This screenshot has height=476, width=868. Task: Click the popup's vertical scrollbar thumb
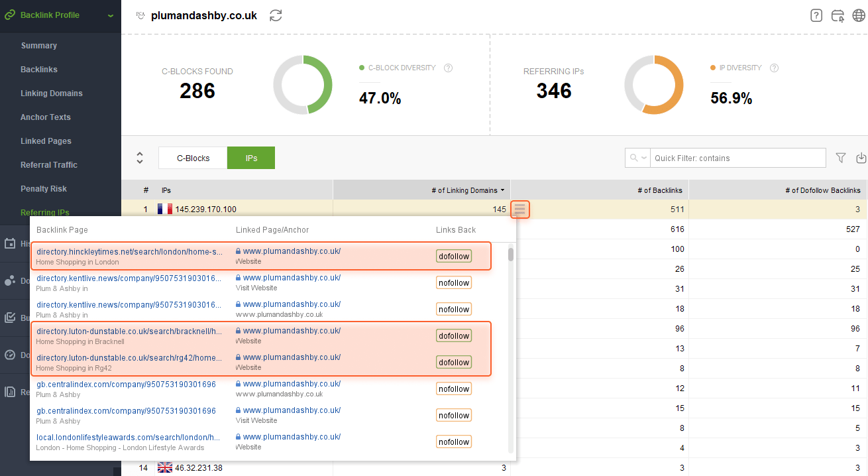(511, 255)
